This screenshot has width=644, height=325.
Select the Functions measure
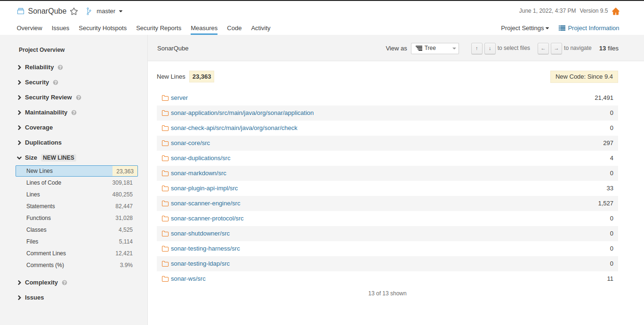pos(77,218)
